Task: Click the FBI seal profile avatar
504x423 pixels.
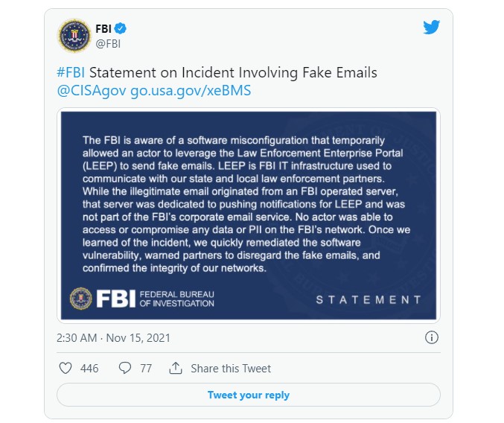Action: [x=74, y=35]
